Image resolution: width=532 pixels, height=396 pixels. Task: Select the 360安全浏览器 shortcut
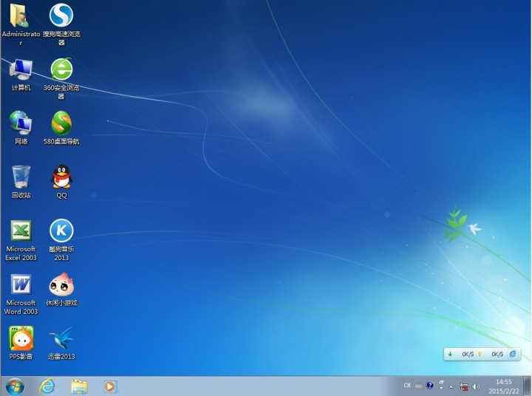tap(61, 70)
